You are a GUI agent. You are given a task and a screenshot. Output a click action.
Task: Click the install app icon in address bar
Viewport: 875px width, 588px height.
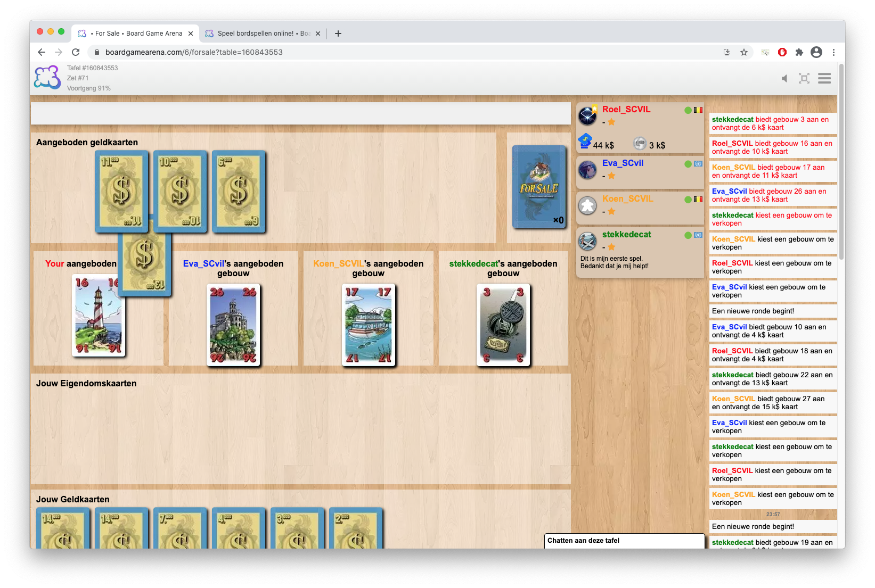(727, 52)
